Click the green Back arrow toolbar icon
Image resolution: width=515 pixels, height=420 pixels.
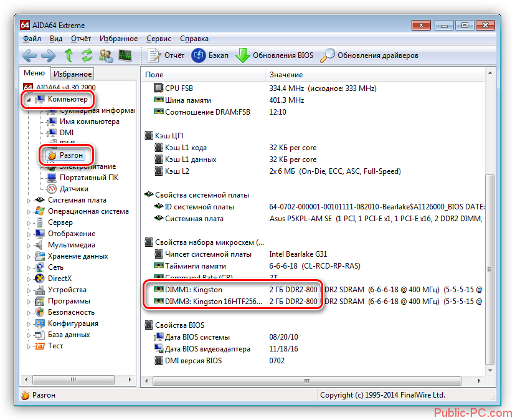tap(30, 55)
